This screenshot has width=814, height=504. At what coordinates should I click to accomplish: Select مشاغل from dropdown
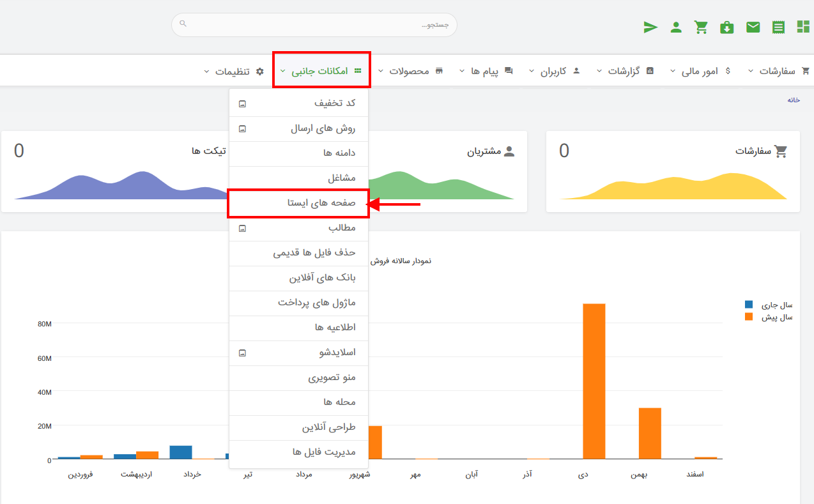tap(298, 178)
